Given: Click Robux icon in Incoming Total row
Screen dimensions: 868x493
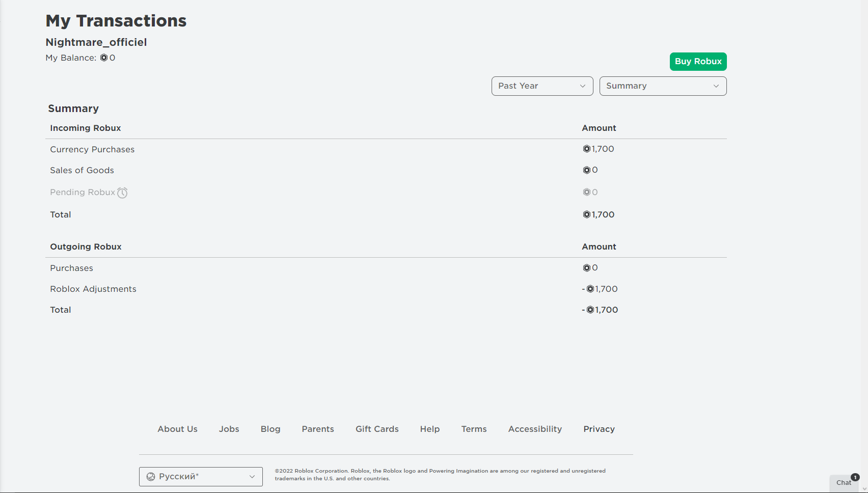Looking at the screenshot, I should click(x=586, y=215).
